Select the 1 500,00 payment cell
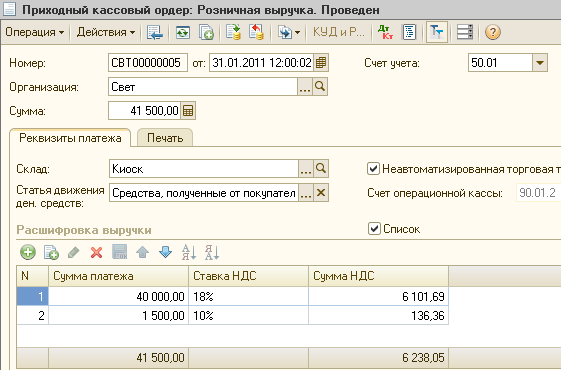 118,315
